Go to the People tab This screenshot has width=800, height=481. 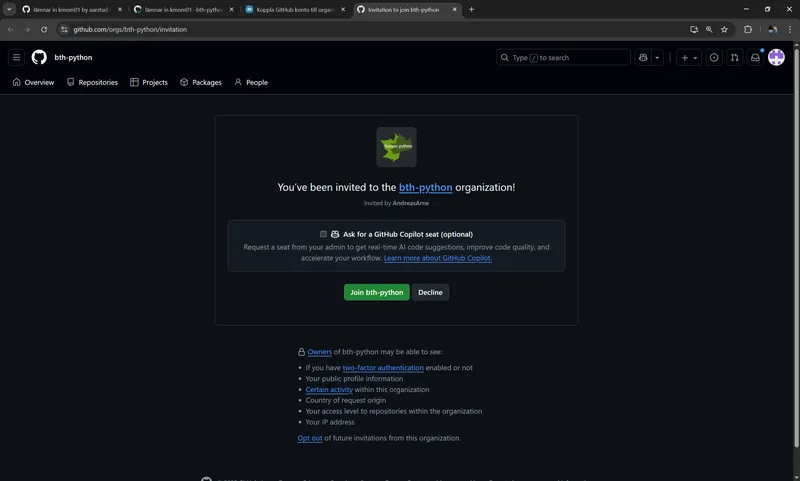click(251, 82)
